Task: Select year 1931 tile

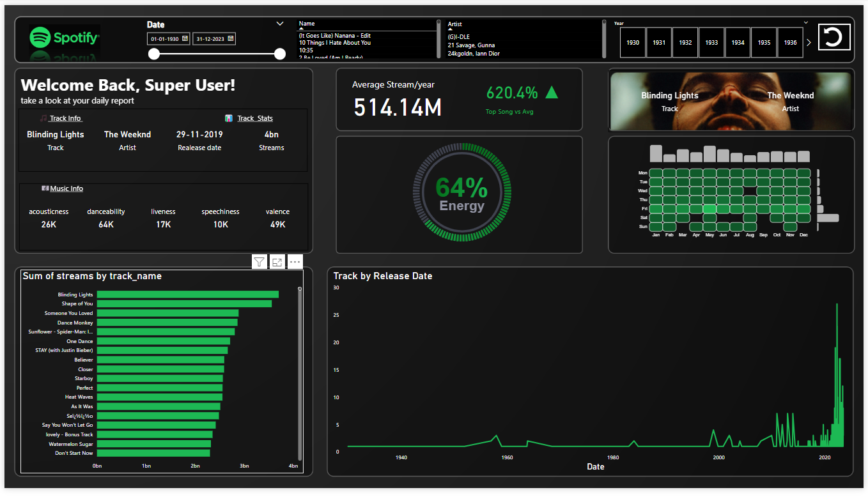Action: (x=659, y=42)
